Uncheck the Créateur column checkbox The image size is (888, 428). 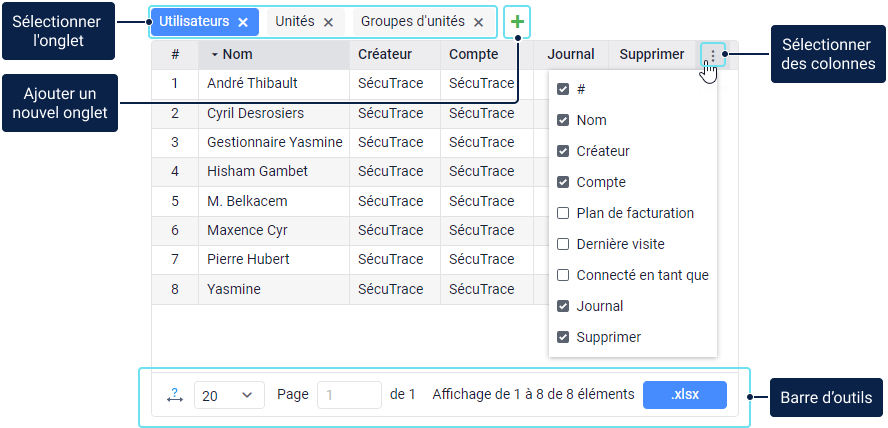coord(563,151)
